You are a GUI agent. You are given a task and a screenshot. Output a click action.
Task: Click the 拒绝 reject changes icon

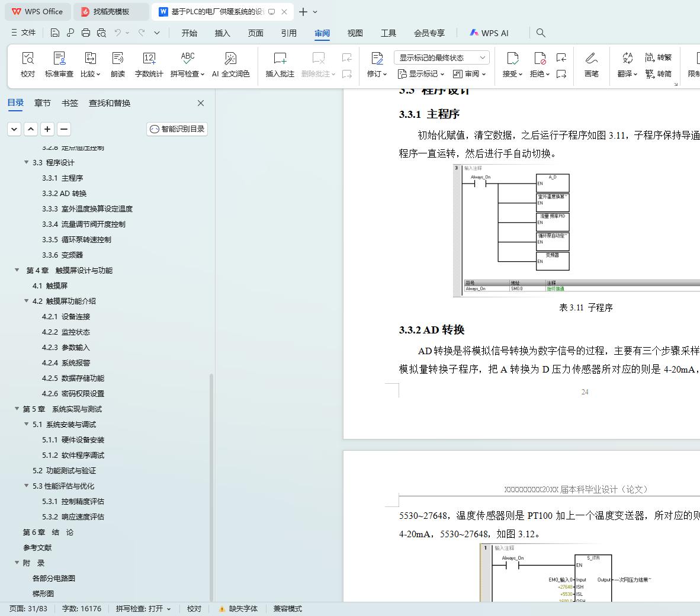540,65
